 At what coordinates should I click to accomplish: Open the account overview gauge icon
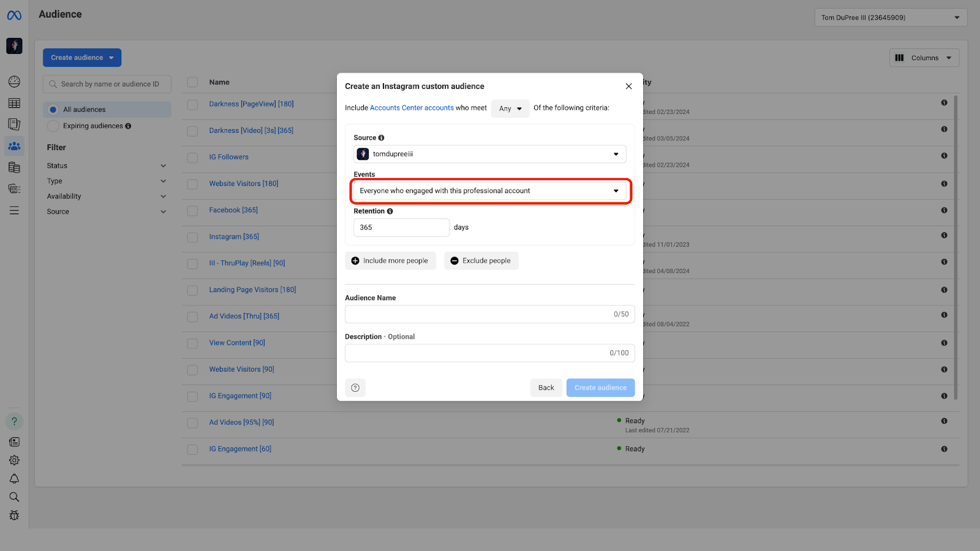[x=14, y=81]
